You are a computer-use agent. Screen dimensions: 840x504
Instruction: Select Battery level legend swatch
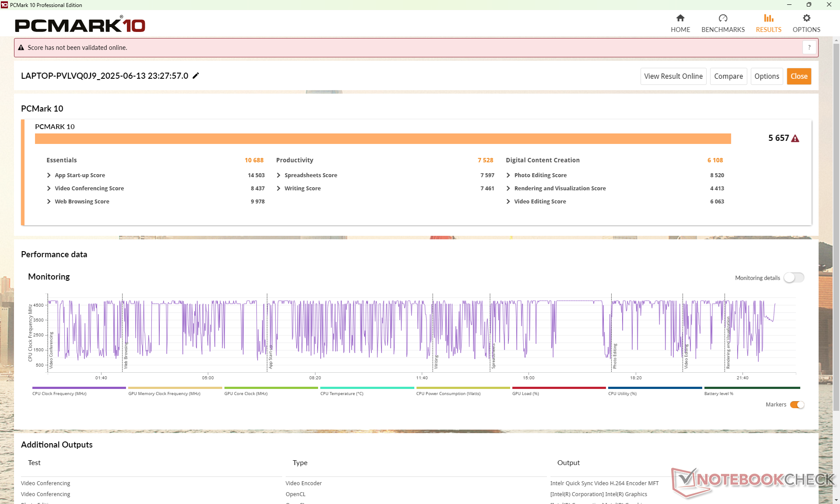click(x=752, y=388)
